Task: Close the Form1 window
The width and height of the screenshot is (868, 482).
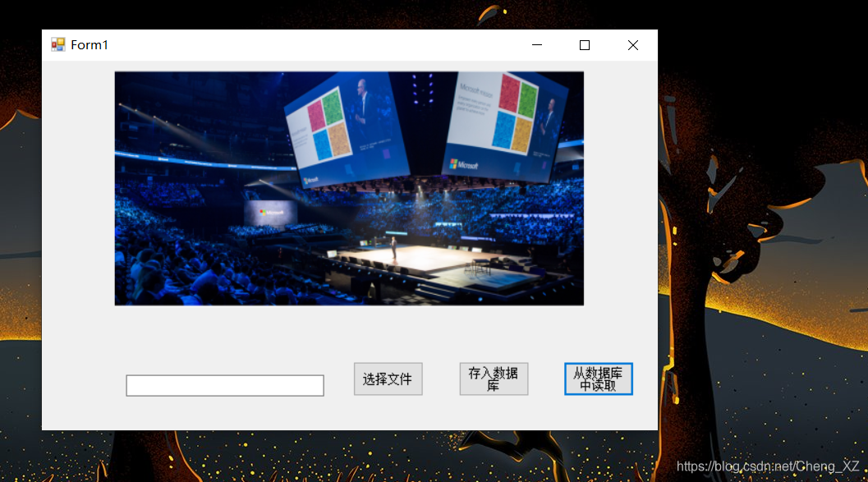Action: tap(633, 45)
